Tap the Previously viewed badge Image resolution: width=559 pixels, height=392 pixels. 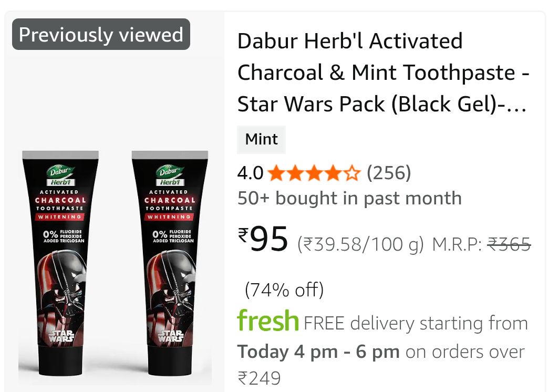[x=101, y=34]
